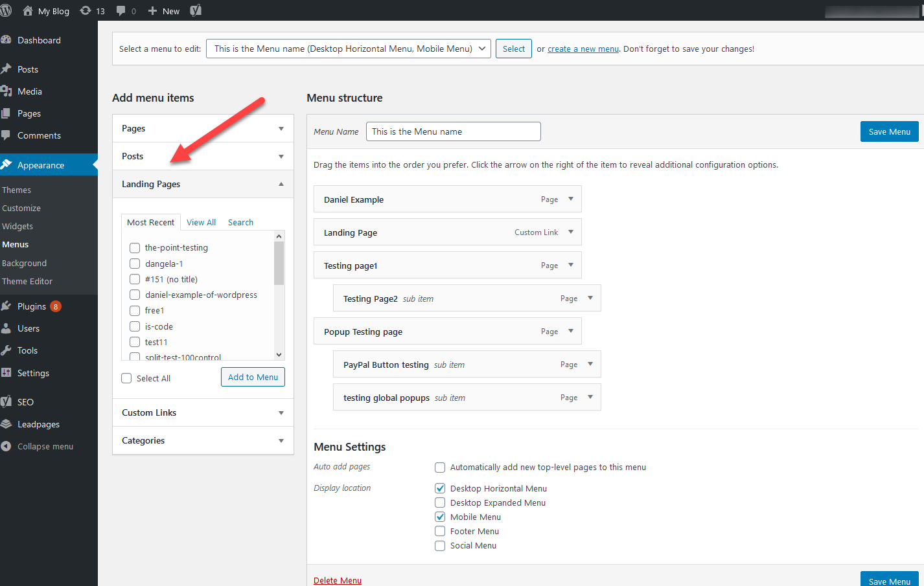Expand Testing page1 menu item options
The image size is (924, 586).
(571, 265)
